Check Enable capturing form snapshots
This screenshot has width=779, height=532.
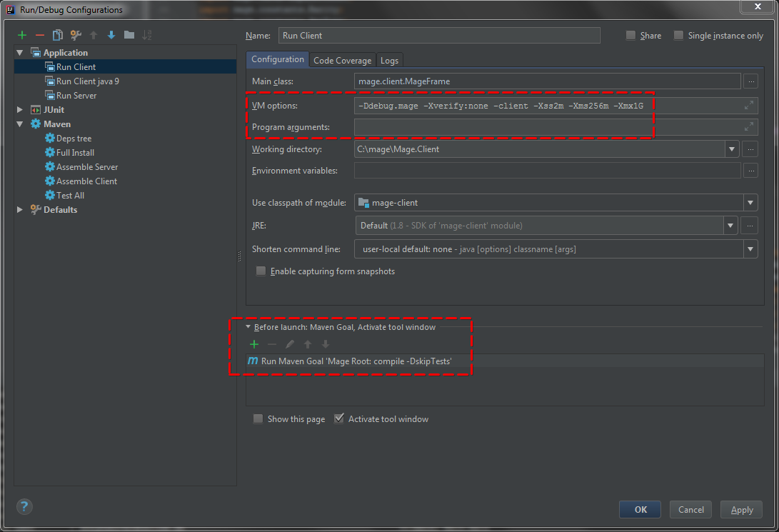(261, 271)
